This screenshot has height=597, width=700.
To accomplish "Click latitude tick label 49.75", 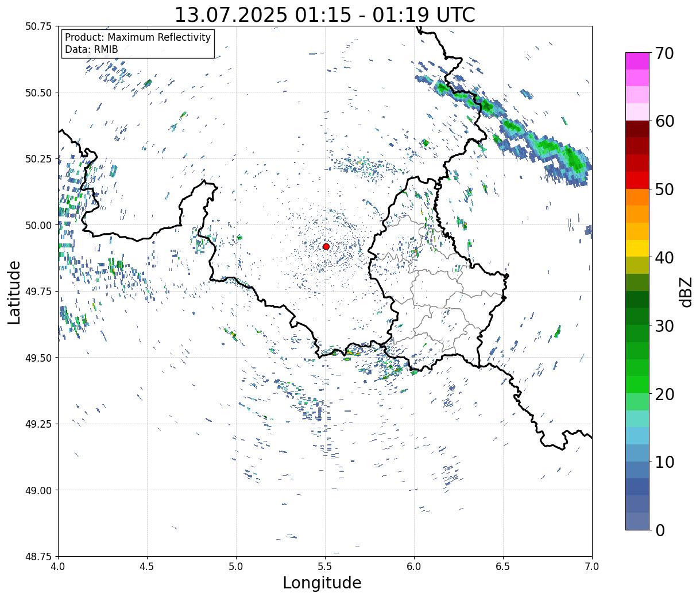I will click(x=38, y=292).
